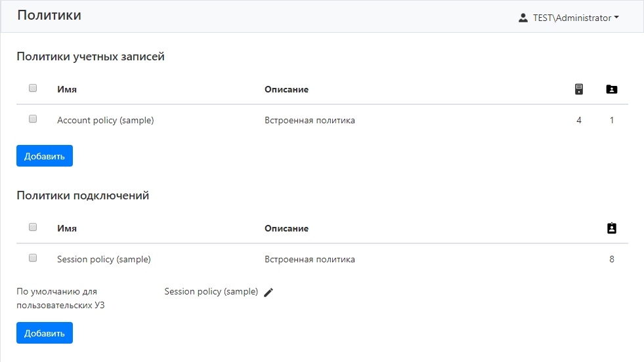Click the folder column icon in account policies
Viewport: 644px width, 362px height.
(x=611, y=89)
